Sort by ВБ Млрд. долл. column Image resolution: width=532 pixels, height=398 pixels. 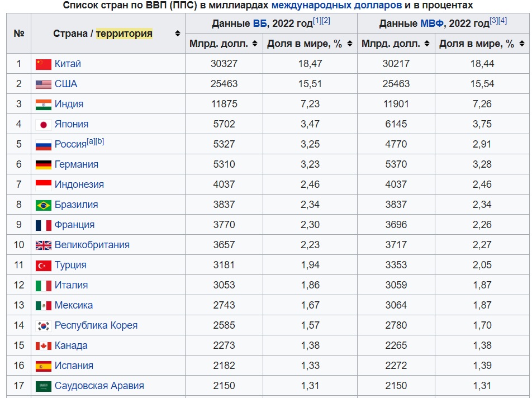[255, 44]
